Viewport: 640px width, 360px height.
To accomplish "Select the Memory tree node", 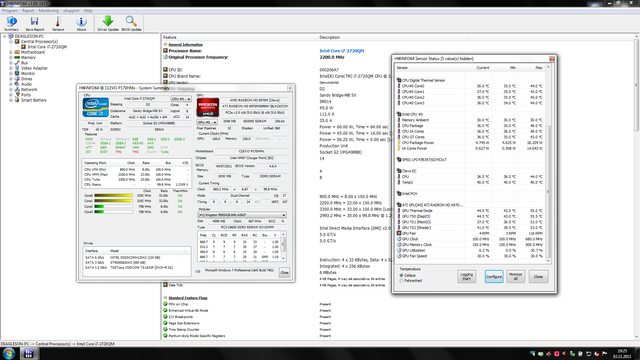I will tap(28, 58).
